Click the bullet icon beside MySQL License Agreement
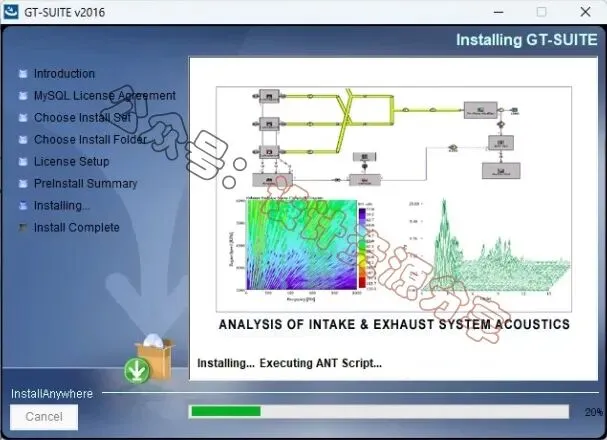 [23, 96]
